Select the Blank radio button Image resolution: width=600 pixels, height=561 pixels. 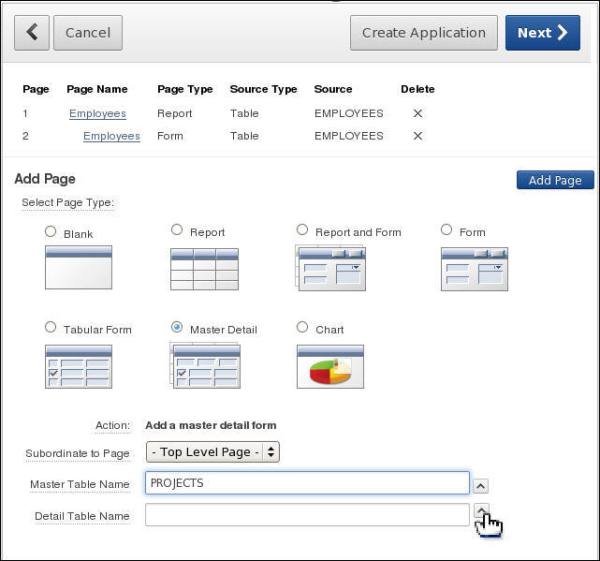point(51,232)
